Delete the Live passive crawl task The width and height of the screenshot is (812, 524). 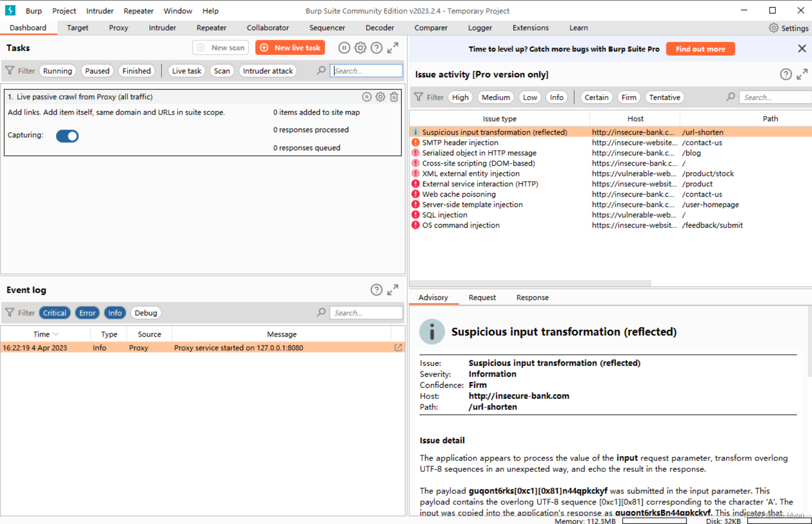(394, 97)
